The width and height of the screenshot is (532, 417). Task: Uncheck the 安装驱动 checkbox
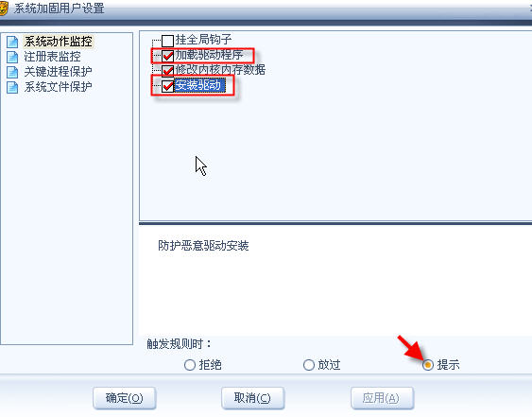167,86
